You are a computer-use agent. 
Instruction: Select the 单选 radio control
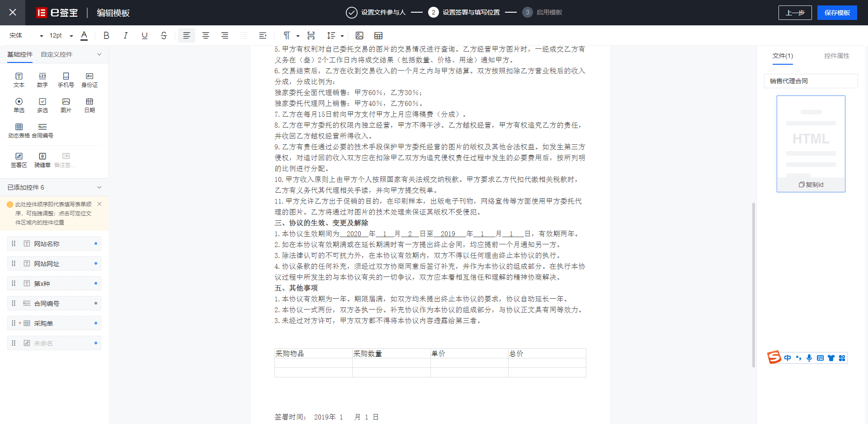click(19, 105)
